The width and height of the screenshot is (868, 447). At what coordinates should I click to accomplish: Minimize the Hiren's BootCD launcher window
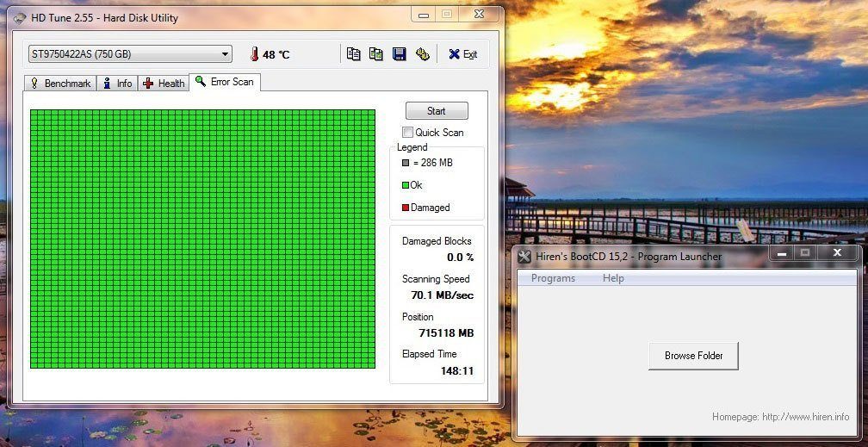(782, 253)
